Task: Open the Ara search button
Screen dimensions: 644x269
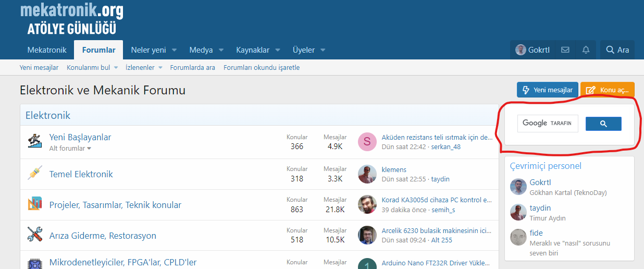Action: [617, 50]
